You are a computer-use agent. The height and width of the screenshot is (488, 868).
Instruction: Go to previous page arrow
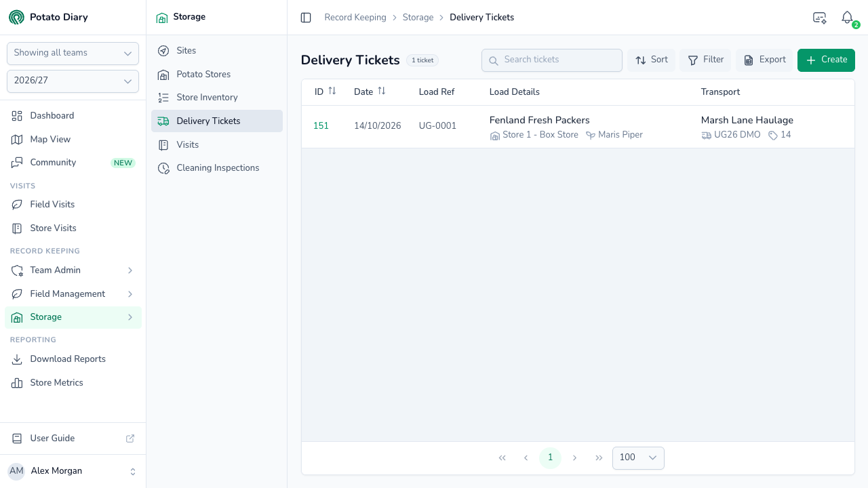click(526, 458)
